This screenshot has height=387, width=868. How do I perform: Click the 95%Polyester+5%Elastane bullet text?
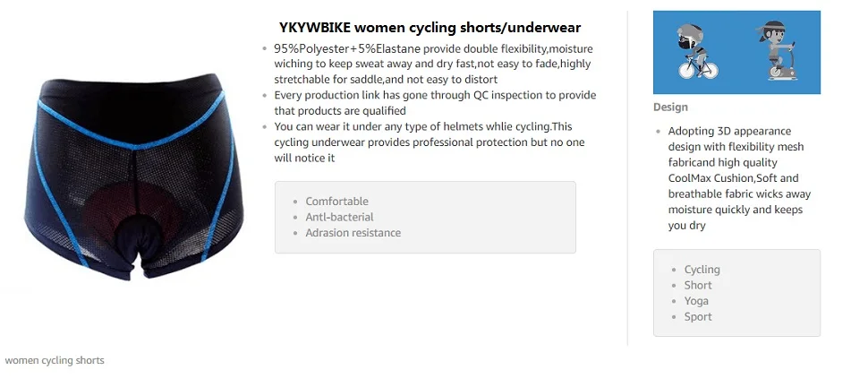[433, 64]
